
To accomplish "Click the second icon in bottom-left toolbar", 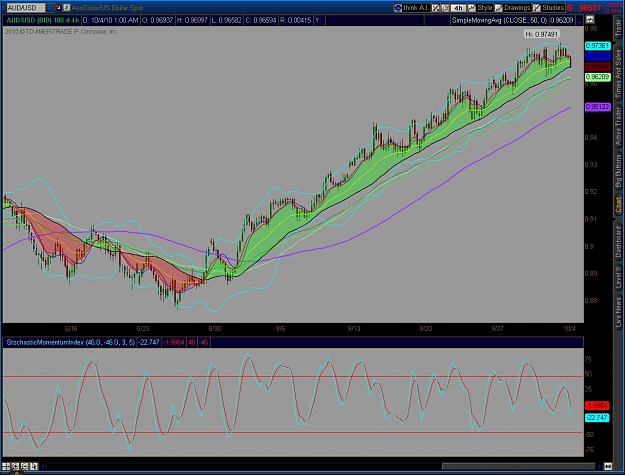I will 15,466.
